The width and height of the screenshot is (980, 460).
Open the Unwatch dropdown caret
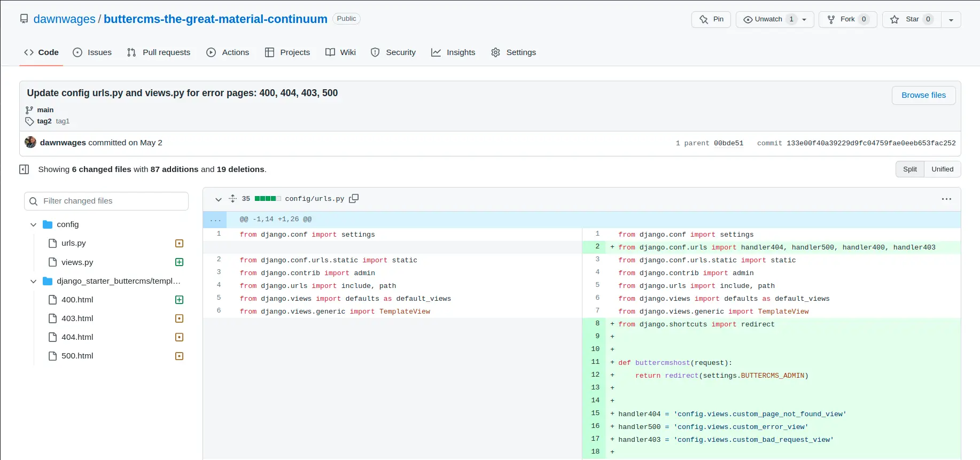coord(805,19)
